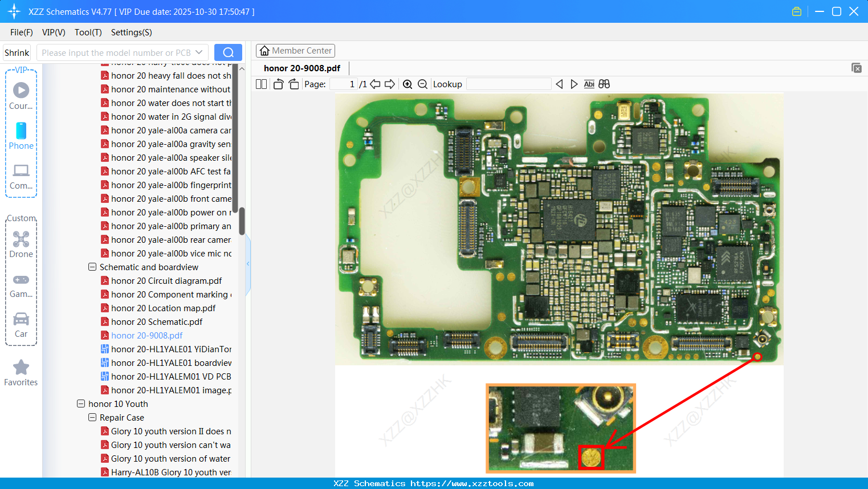The image size is (868, 489).
Task: Click the binoculars search icon
Action: 604,84
